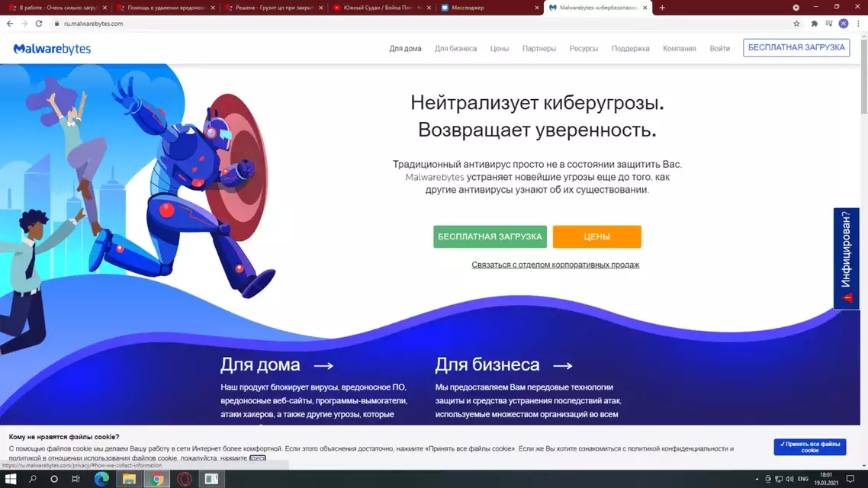Click the address bar URL ru.malwarebytes.com
Viewport: 868px width, 488px height.
pos(94,24)
